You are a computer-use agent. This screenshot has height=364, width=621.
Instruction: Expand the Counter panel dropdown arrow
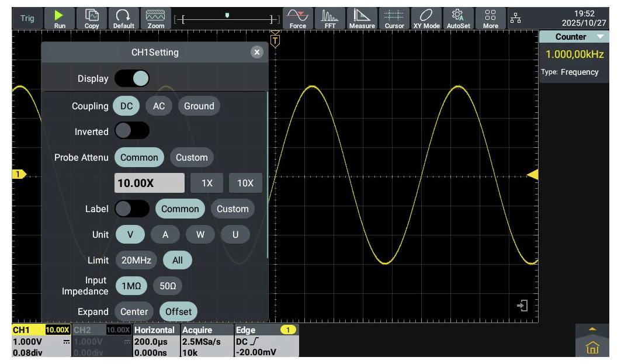click(x=601, y=37)
